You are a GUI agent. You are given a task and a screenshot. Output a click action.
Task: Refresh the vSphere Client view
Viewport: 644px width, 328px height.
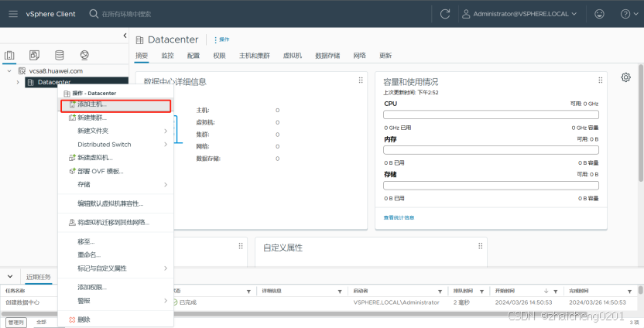coord(445,14)
